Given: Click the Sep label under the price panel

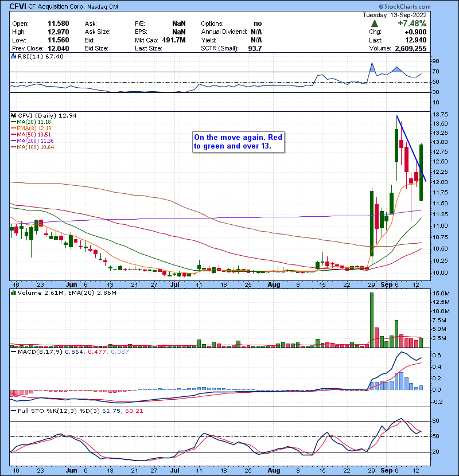Looking at the screenshot, I should pyautogui.click(x=386, y=285).
